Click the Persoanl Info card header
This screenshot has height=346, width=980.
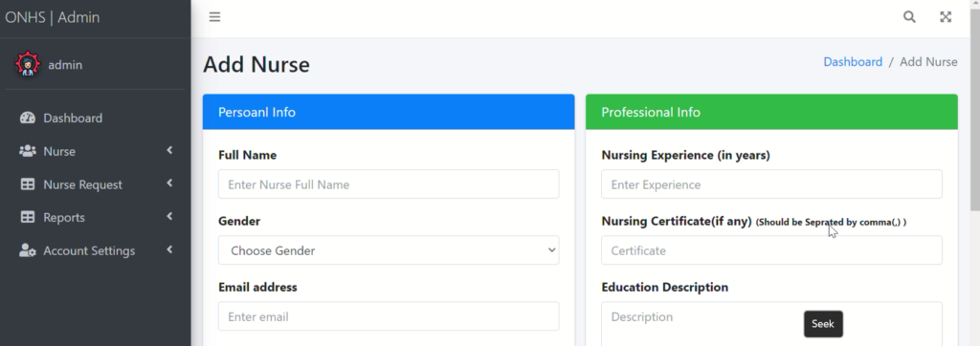389,112
